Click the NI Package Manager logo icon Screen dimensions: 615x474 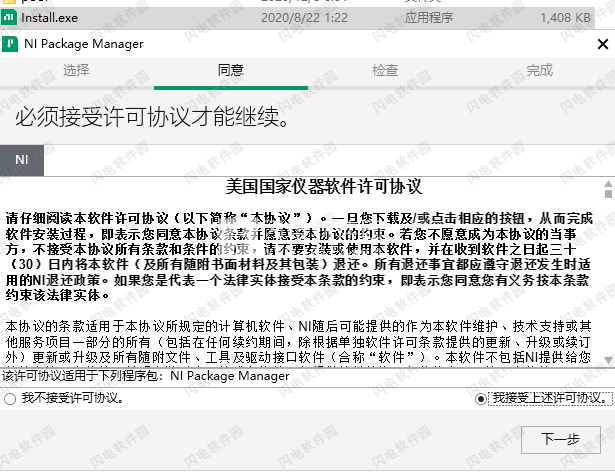coord(10,44)
